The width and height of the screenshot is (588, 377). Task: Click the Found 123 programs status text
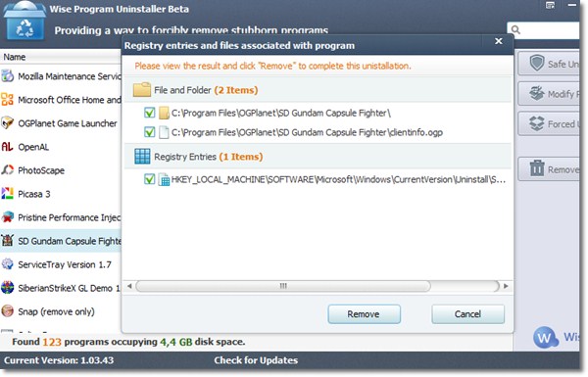point(128,342)
